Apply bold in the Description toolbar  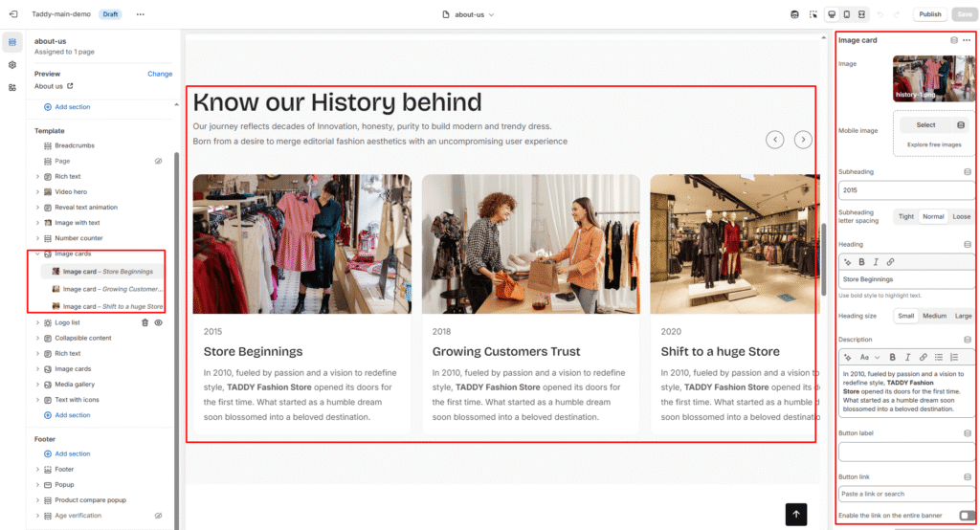pyautogui.click(x=893, y=357)
